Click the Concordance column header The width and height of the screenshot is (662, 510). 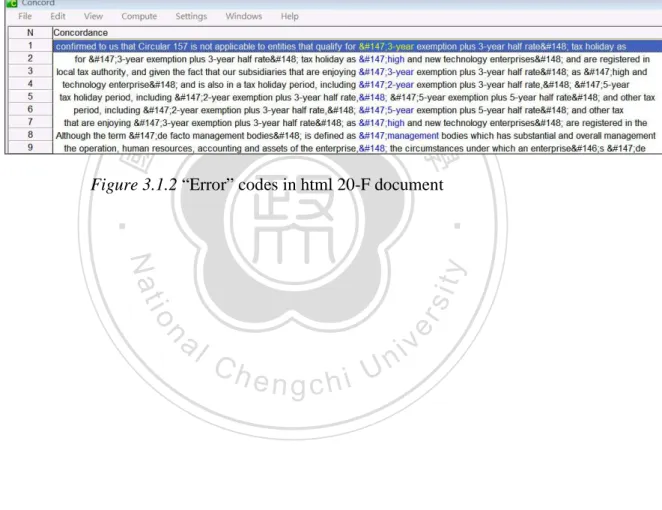[357, 33]
